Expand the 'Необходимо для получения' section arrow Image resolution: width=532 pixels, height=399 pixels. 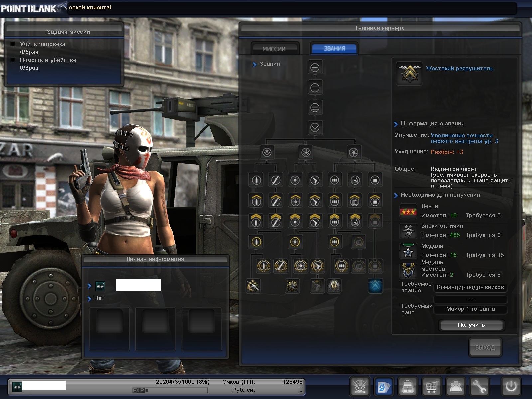coord(396,195)
